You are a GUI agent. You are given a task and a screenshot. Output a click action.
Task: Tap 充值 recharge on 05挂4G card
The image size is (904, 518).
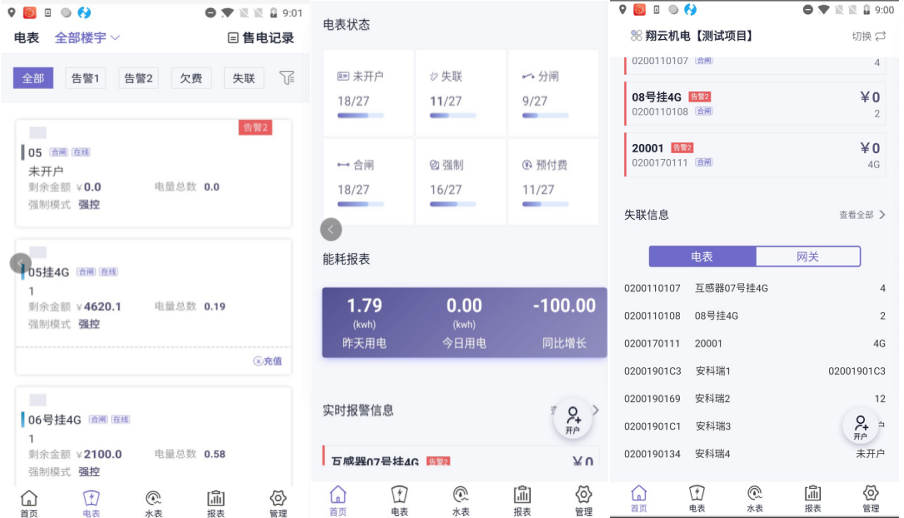click(268, 361)
